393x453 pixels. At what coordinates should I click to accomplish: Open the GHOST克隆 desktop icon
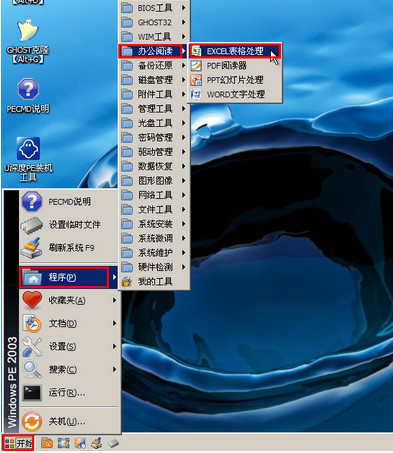pos(28,41)
